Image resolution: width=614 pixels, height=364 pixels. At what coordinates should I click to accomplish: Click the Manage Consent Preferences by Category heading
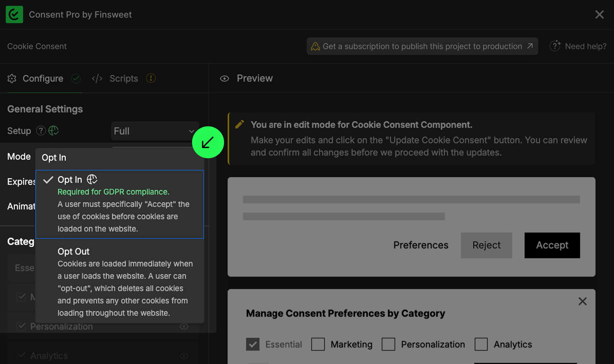tap(345, 314)
